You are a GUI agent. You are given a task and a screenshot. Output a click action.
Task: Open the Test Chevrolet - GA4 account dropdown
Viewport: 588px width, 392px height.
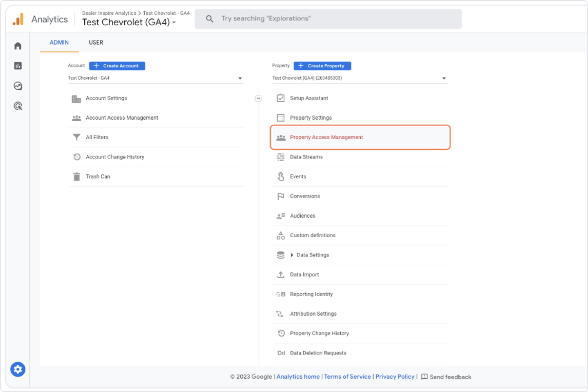[155, 78]
